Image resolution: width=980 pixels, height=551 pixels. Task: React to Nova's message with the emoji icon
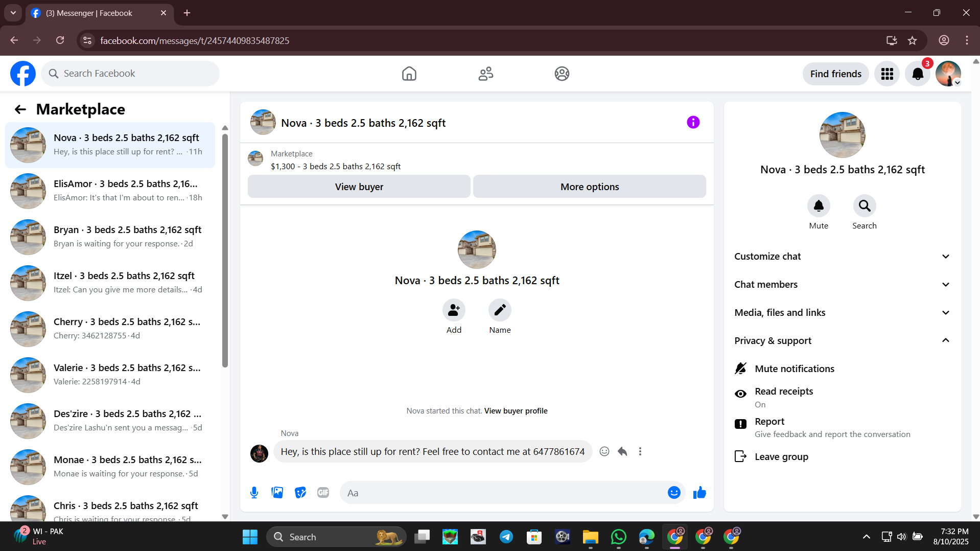pos(604,451)
